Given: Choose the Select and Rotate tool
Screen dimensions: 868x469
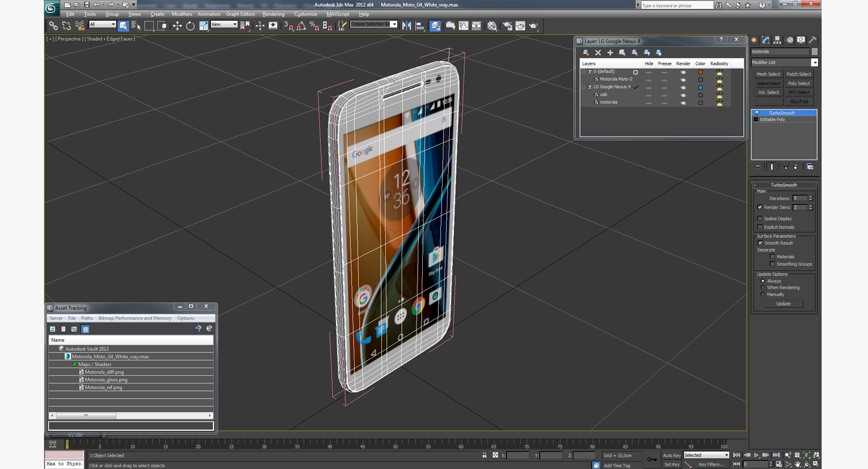Looking at the screenshot, I should tap(190, 26).
